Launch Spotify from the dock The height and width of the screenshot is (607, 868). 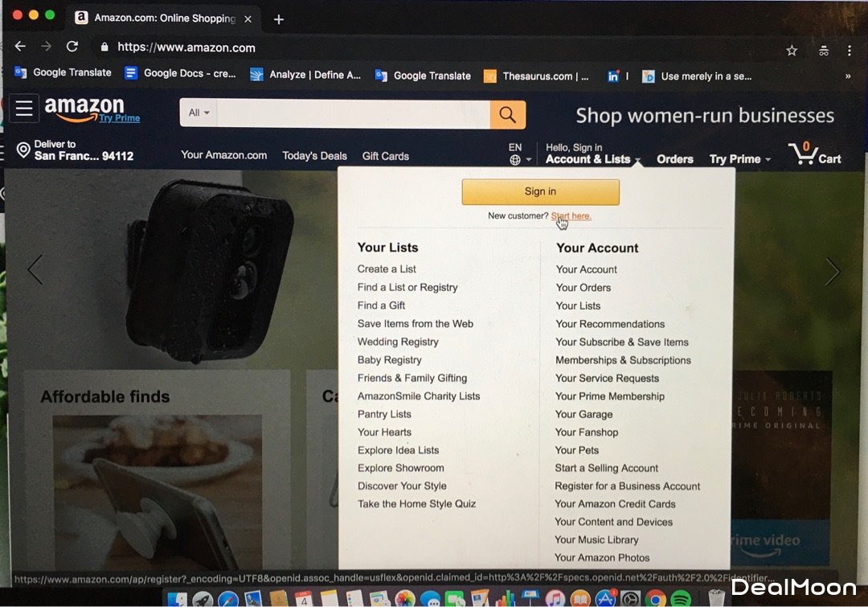click(x=681, y=599)
